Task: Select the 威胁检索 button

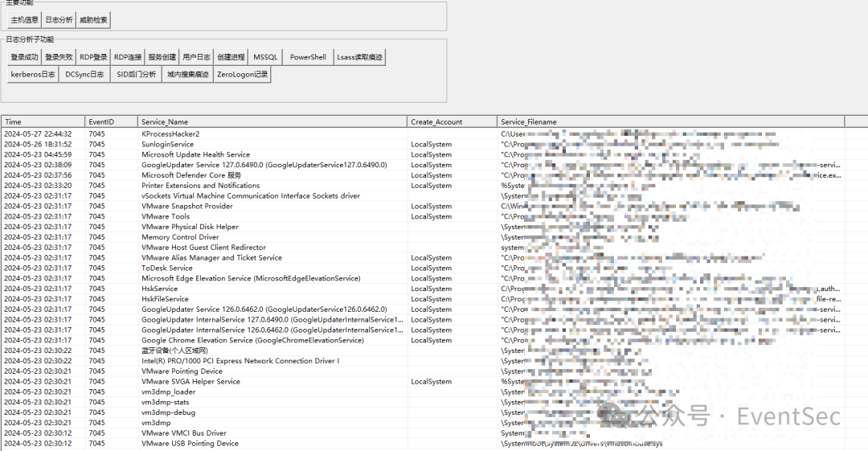Action: click(x=93, y=19)
